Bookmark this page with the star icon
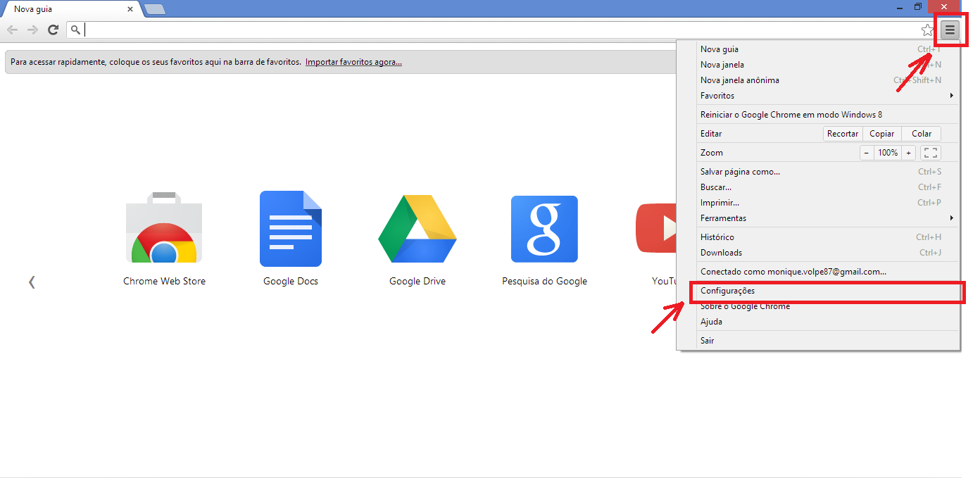 pyautogui.click(x=927, y=30)
